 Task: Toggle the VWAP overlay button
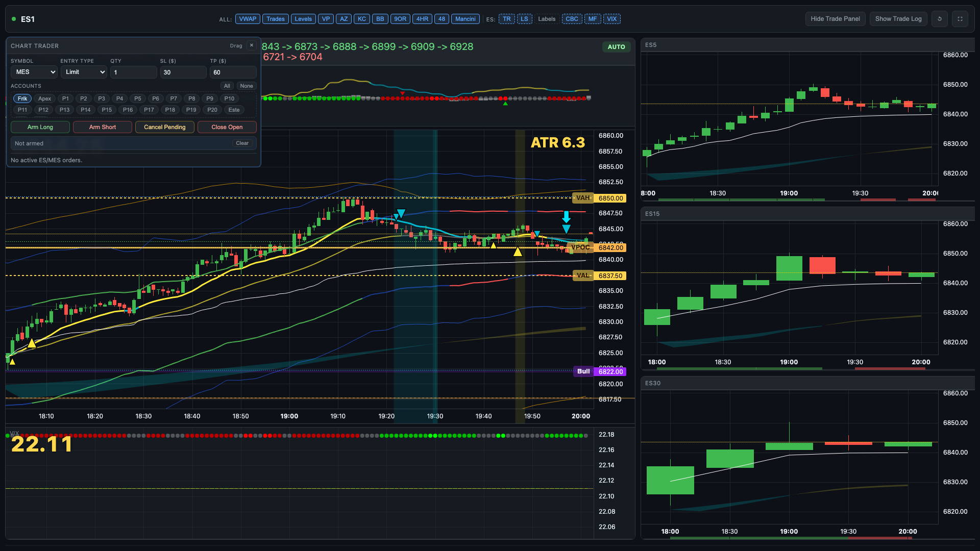coord(248,19)
